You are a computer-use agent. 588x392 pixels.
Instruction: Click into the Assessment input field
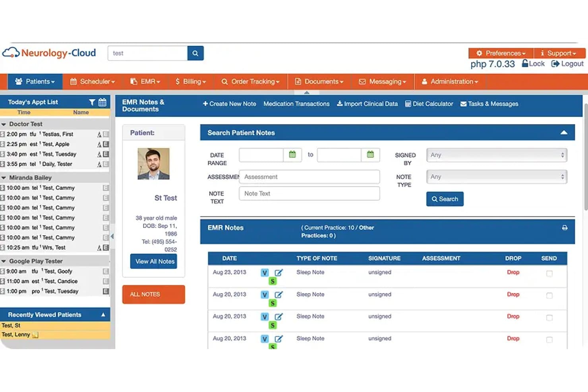tap(309, 177)
